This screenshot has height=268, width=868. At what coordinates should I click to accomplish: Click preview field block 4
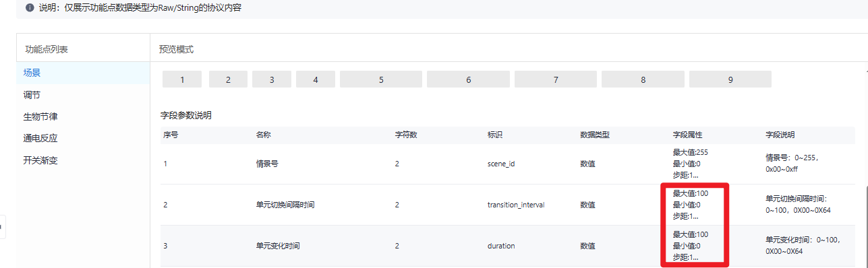(x=316, y=79)
